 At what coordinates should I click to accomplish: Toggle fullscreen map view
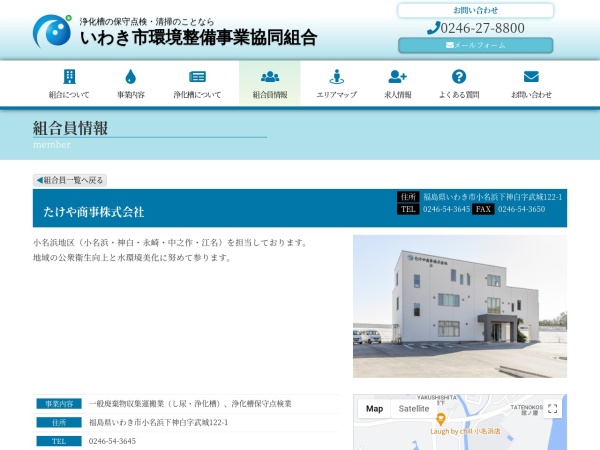552,409
